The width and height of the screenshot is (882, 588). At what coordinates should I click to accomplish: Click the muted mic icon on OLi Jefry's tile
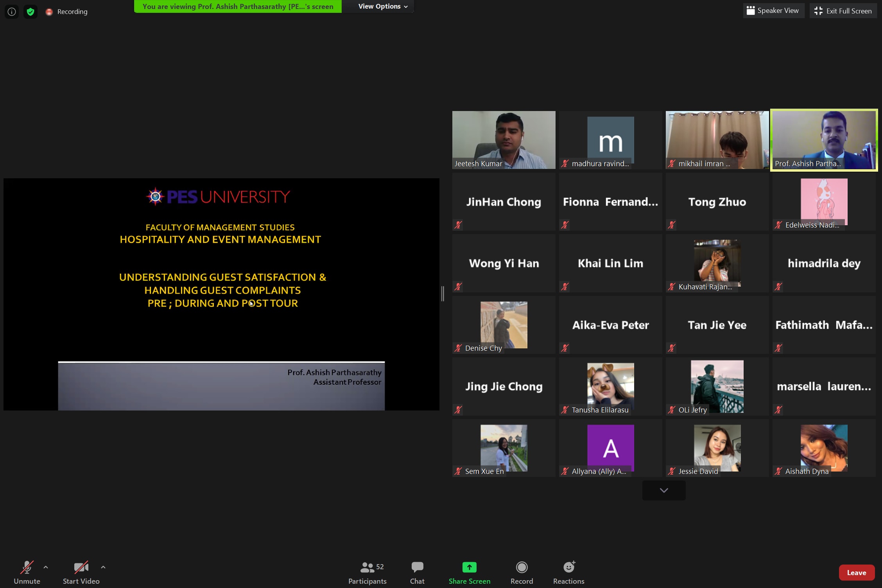(672, 410)
